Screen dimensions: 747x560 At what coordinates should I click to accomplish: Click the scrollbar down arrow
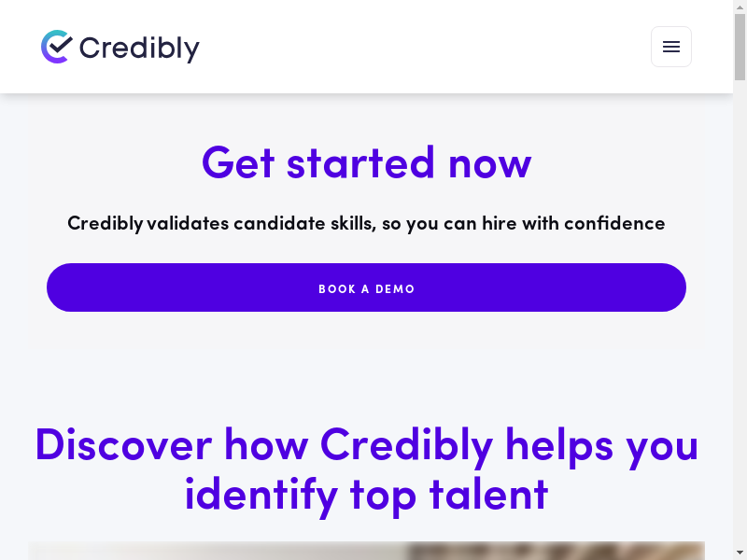click(x=740, y=553)
